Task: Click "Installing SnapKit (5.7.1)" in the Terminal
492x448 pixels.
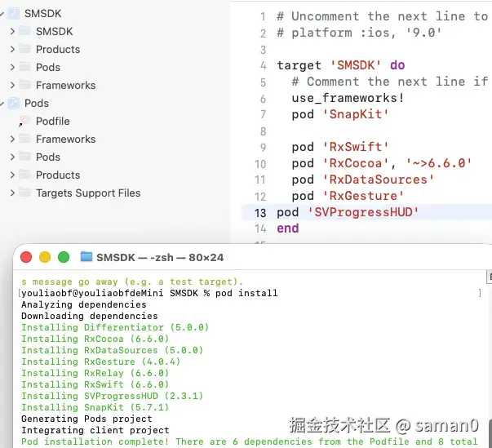Action: (x=95, y=407)
